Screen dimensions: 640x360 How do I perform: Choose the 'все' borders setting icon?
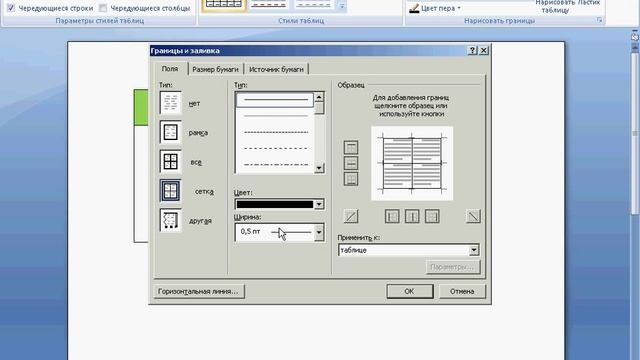(170, 162)
